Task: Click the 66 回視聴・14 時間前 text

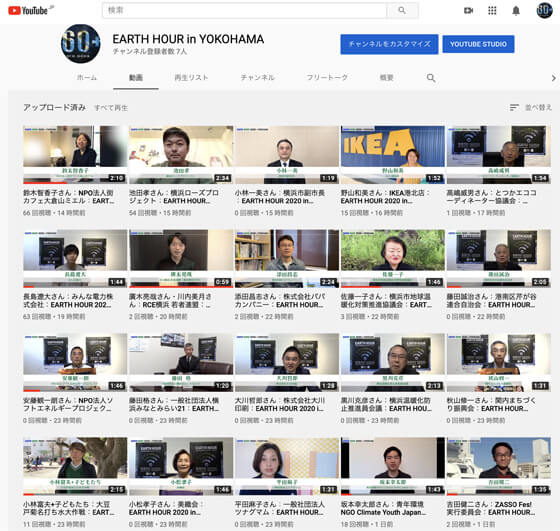Action: click(x=54, y=213)
